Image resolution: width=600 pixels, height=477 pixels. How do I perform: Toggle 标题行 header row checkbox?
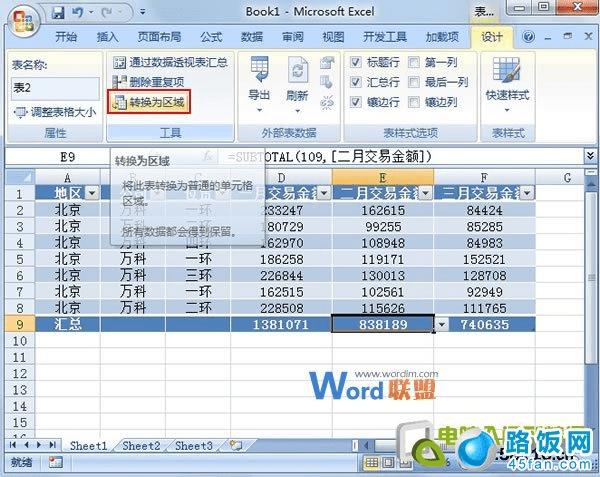click(x=356, y=62)
